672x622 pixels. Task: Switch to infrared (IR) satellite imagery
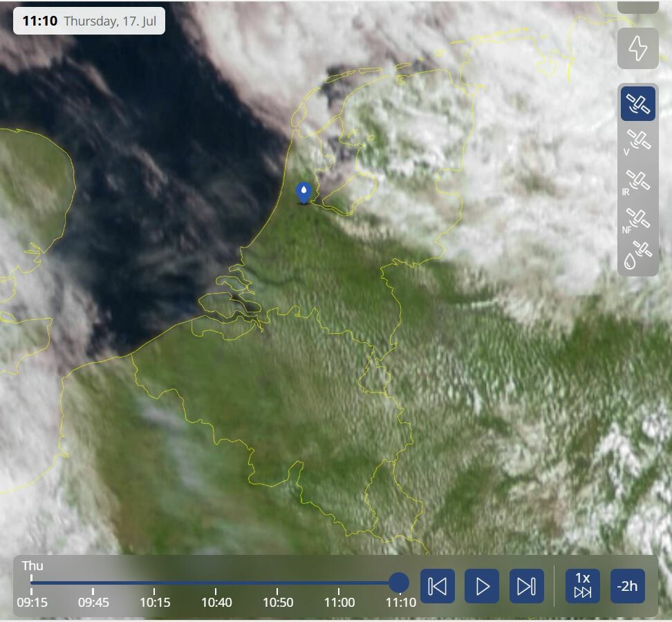(637, 183)
